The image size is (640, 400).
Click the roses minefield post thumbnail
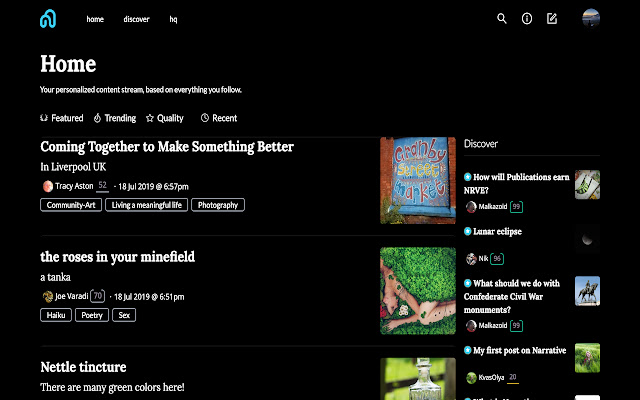418,291
